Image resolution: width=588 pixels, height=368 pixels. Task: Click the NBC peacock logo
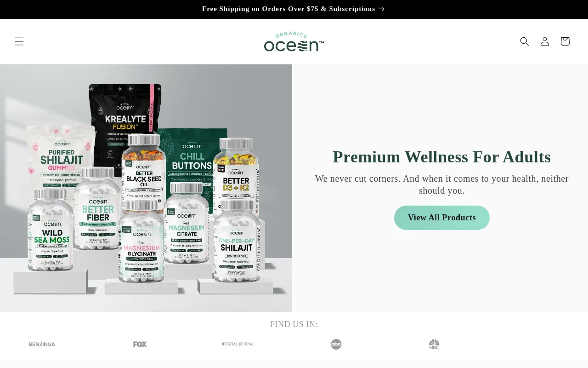[434, 344]
